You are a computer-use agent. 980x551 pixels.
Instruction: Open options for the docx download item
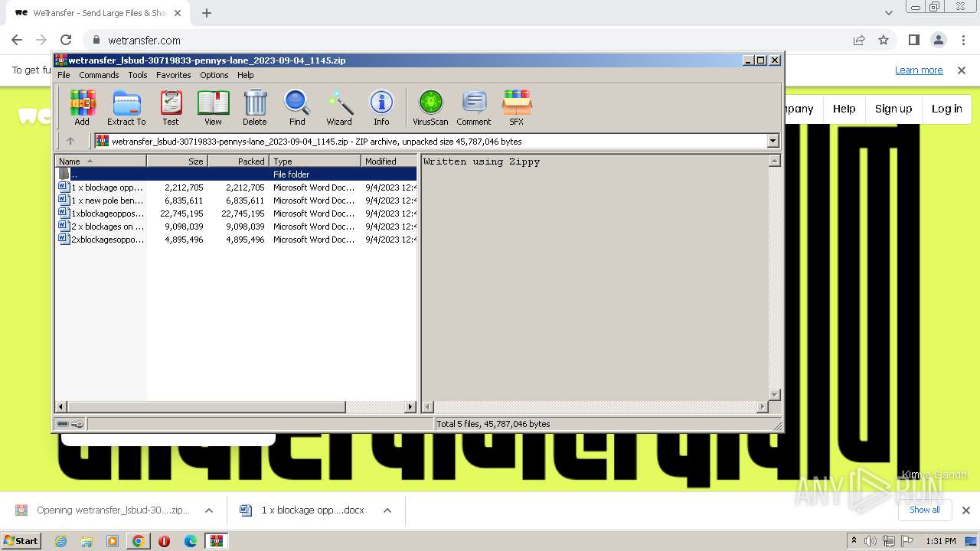(387, 510)
